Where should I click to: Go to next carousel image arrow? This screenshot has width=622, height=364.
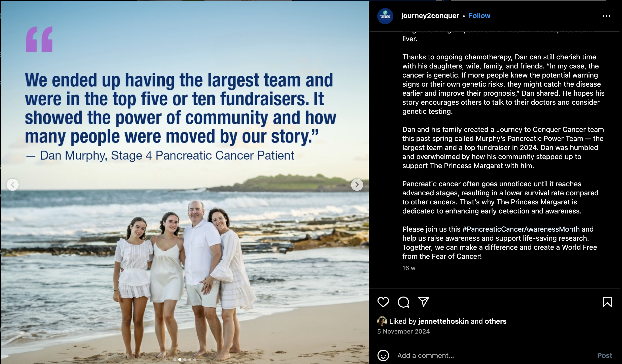click(357, 185)
